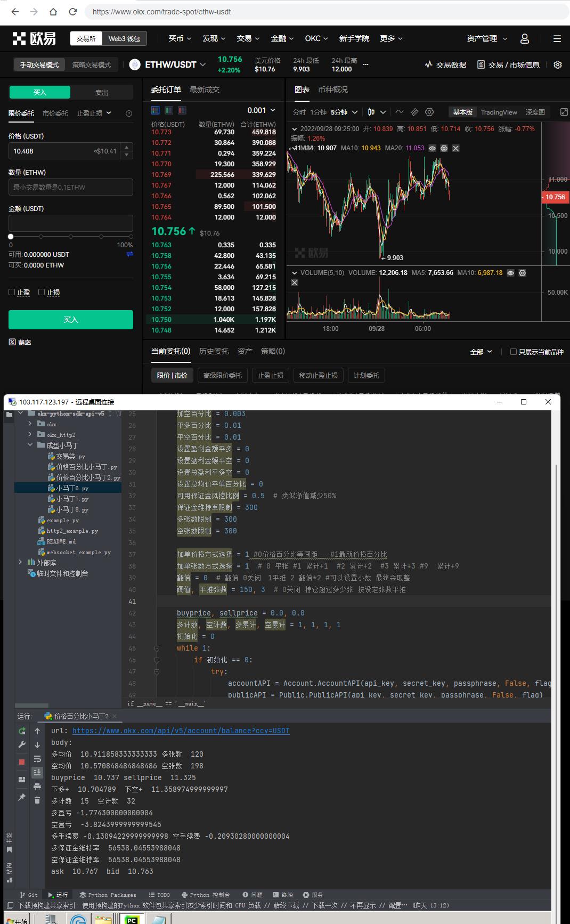Viewport: 570px width, 924px height.
Task: Toggle MA indicator visibility eye
Action: pos(433,148)
